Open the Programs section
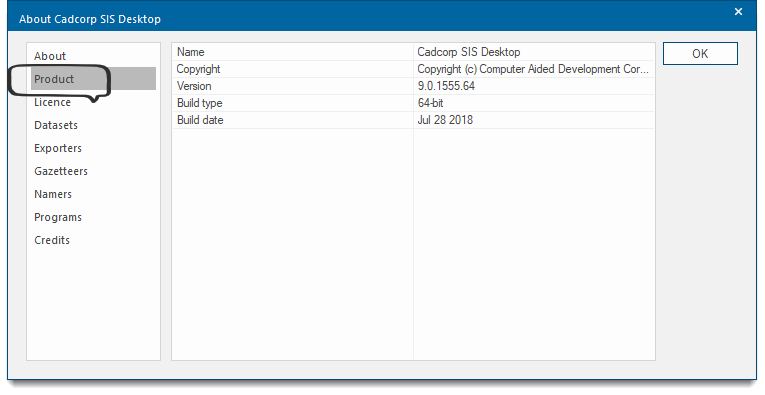This screenshot has width=765, height=395. pos(58,217)
